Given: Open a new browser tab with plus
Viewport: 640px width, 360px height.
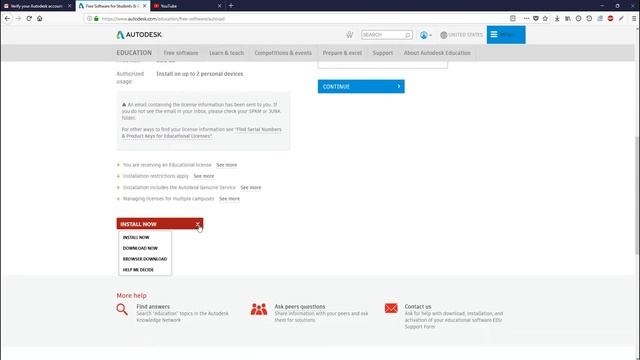Looking at the screenshot, I should (231, 6).
